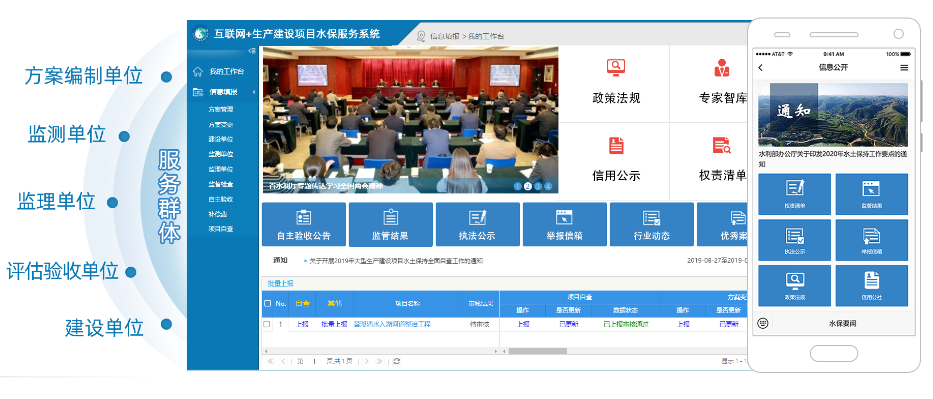The width and height of the screenshot is (933, 399).
Task: Open 举报信箱 tile
Action: point(565,224)
